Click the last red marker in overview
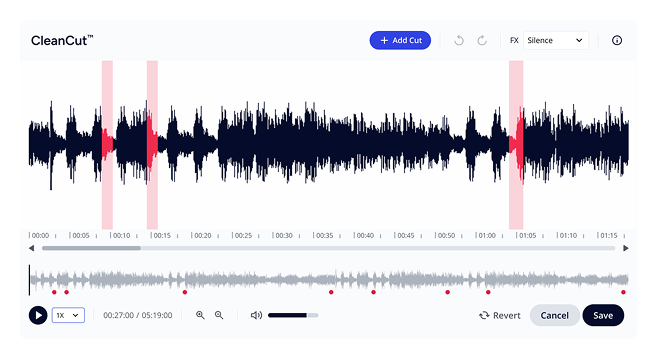658x360 pixels. point(623,292)
